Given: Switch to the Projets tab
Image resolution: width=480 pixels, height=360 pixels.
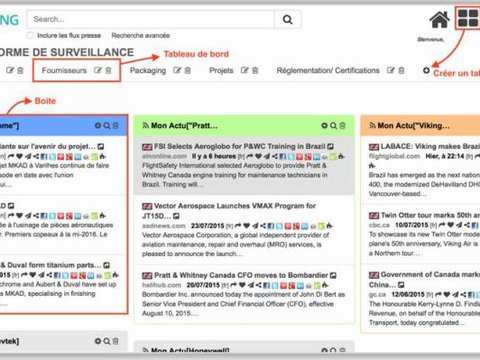Looking at the screenshot, I should pyautogui.click(x=221, y=70).
